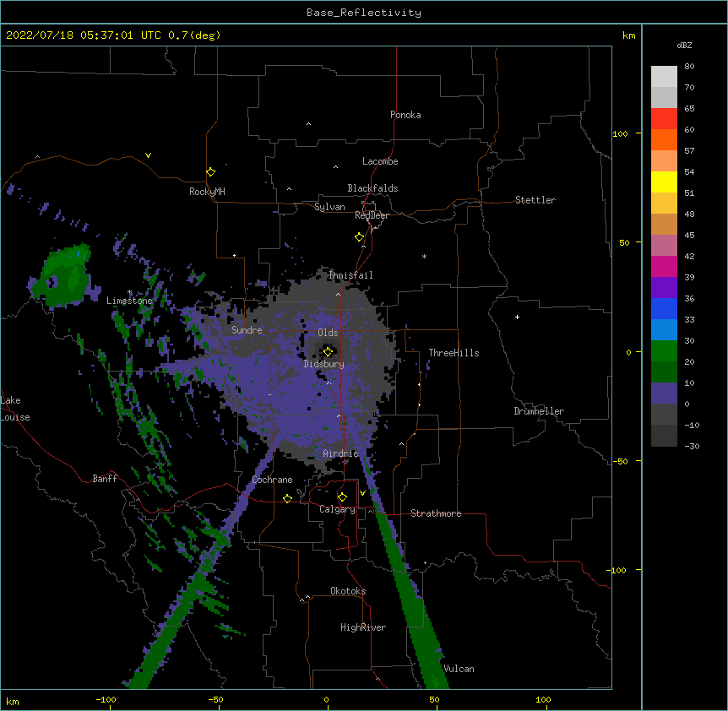Click the yellow V marker northwest of RockyMH
Image resolution: width=728 pixels, height=711 pixels.
tap(148, 155)
